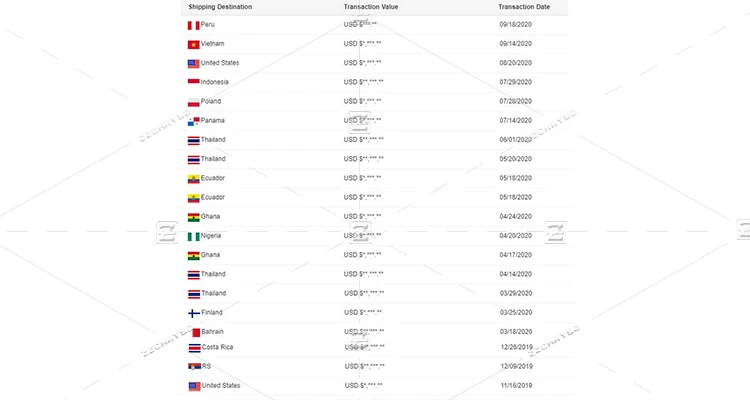Click the Finland destination name

(211, 313)
